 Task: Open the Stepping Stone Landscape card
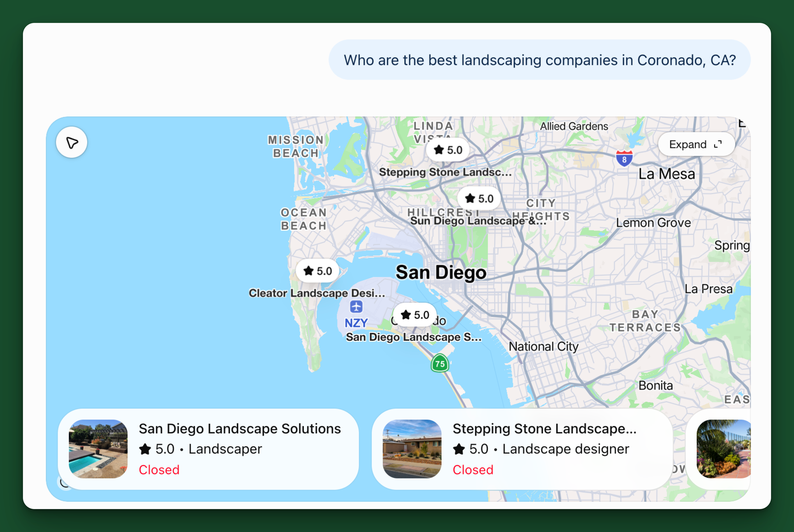[x=522, y=449]
